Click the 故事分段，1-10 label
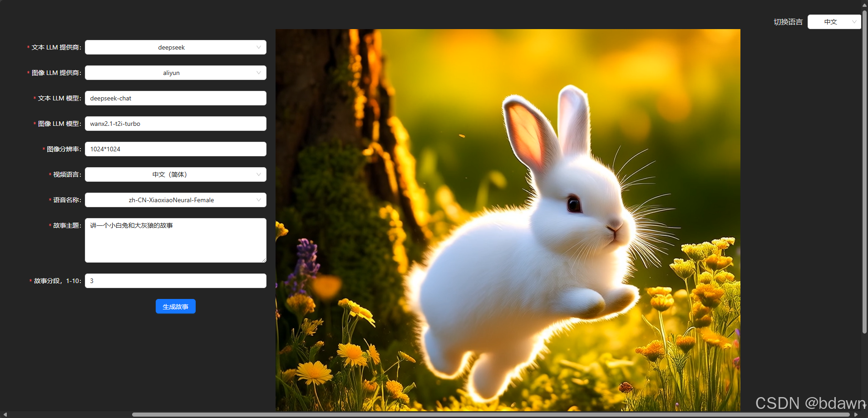868x418 pixels. pyautogui.click(x=58, y=281)
